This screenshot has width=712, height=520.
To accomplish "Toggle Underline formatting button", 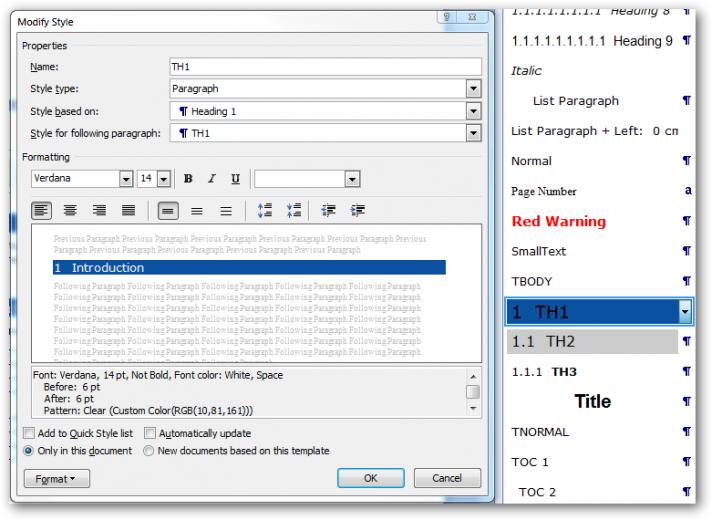I will coord(235,179).
